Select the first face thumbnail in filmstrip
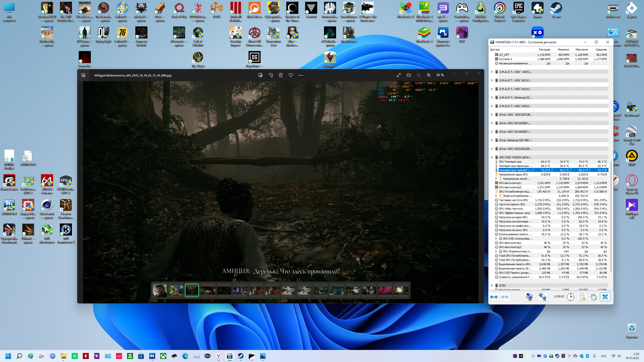Viewport: 644px width, 362px height. (x=160, y=290)
